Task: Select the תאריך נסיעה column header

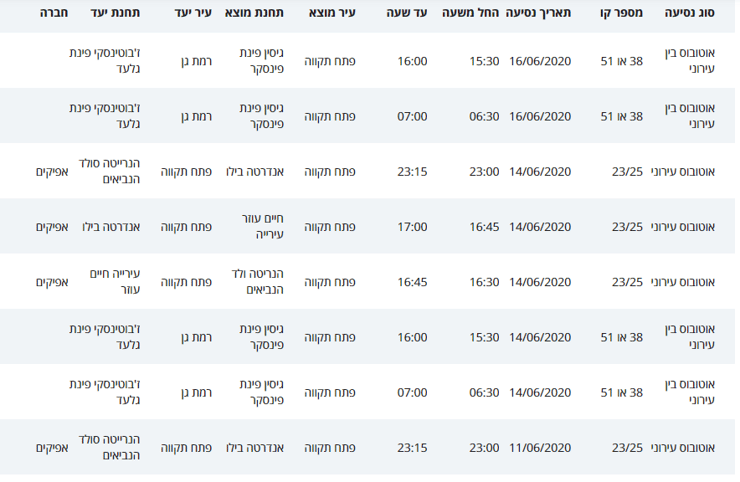Action: tap(538, 13)
